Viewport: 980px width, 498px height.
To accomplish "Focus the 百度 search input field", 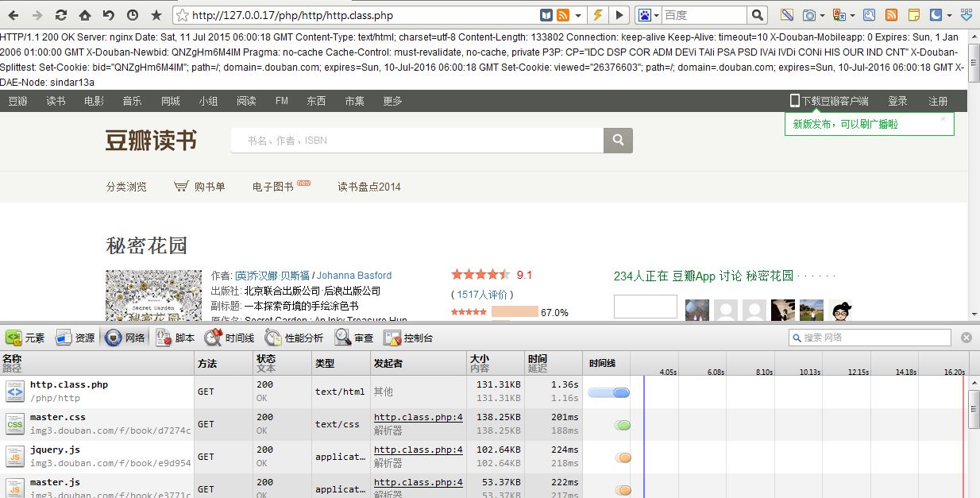I will [x=704, y=15].
